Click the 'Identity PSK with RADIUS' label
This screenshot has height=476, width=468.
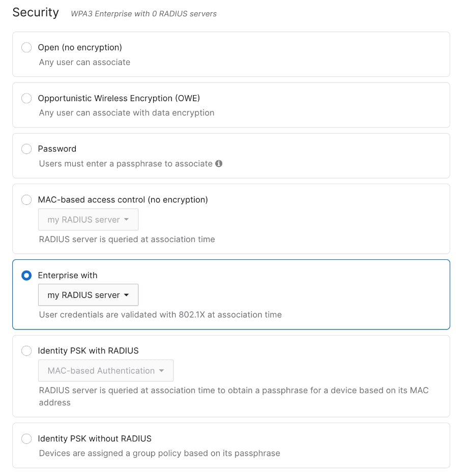pyautogui.click(x=88, y=351)
